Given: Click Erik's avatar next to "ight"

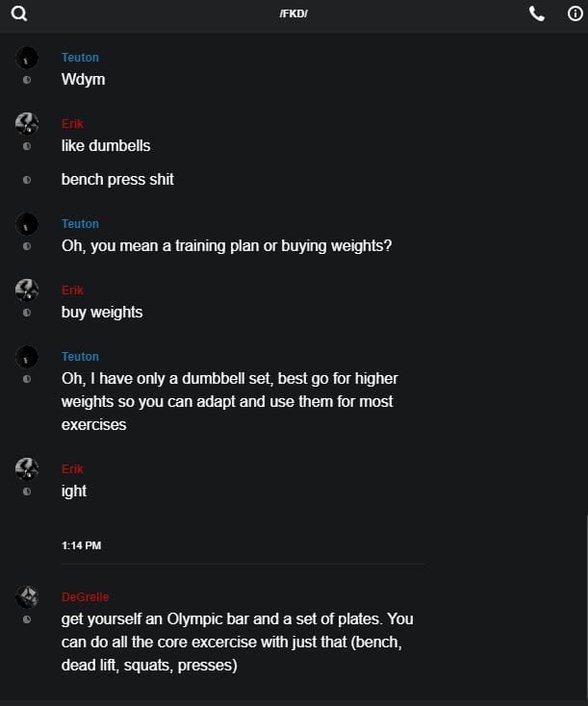Looking at the screenshot, I should 27,468.
